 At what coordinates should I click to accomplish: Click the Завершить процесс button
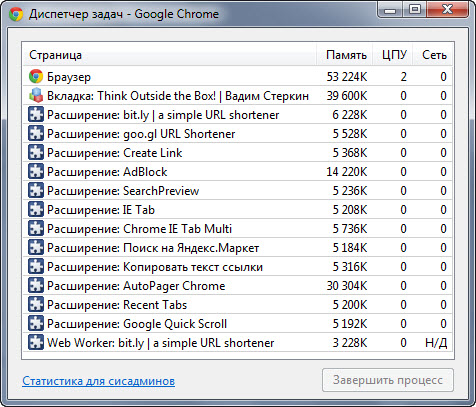click(388, 380)
